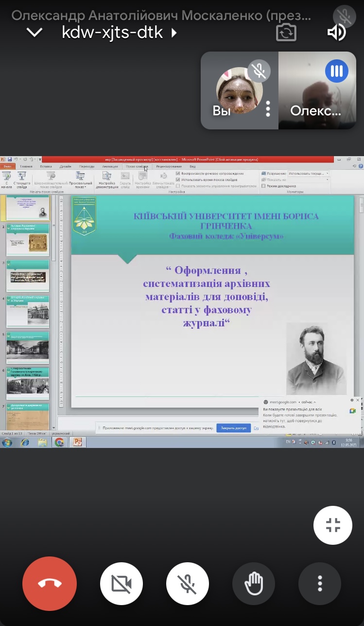Image resolution: width=364 pixels, height=626 pixels.
Task: Click the Chrome icon in Windows taskbar
Action: 59,442
